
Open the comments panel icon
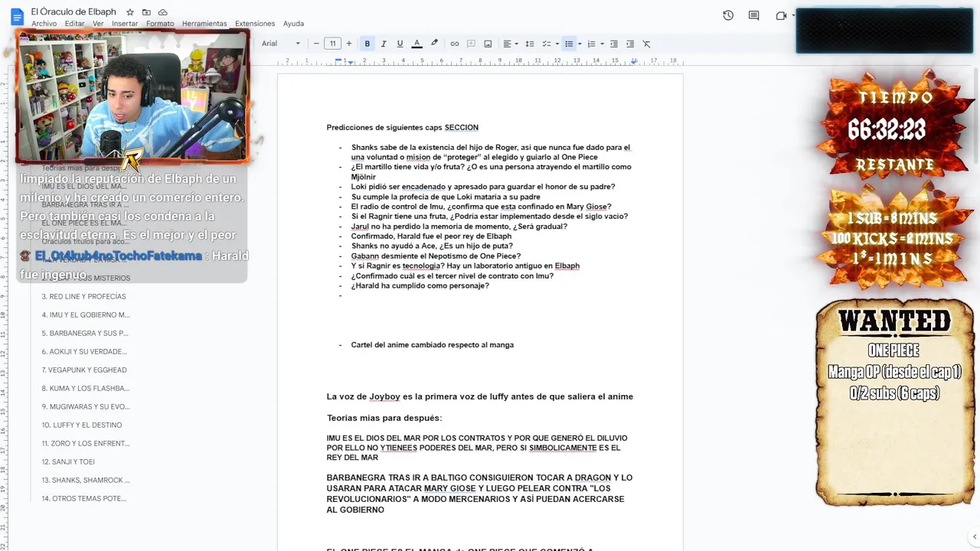click(x=754, y=15)
